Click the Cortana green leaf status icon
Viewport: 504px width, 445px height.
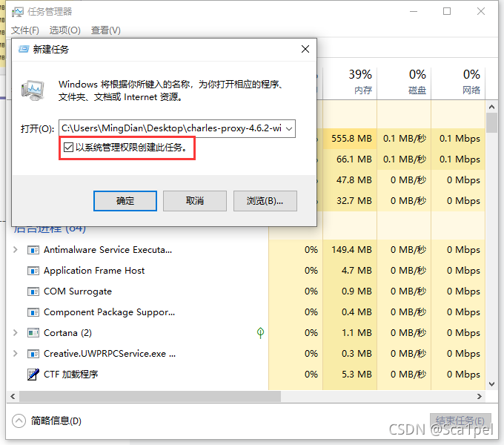coord(260,332)
